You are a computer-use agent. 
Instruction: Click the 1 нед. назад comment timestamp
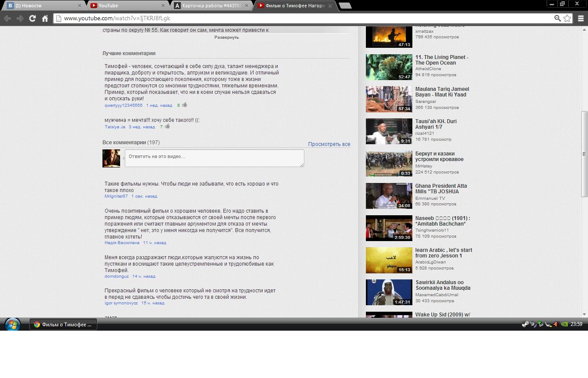(x=159, y=105)
